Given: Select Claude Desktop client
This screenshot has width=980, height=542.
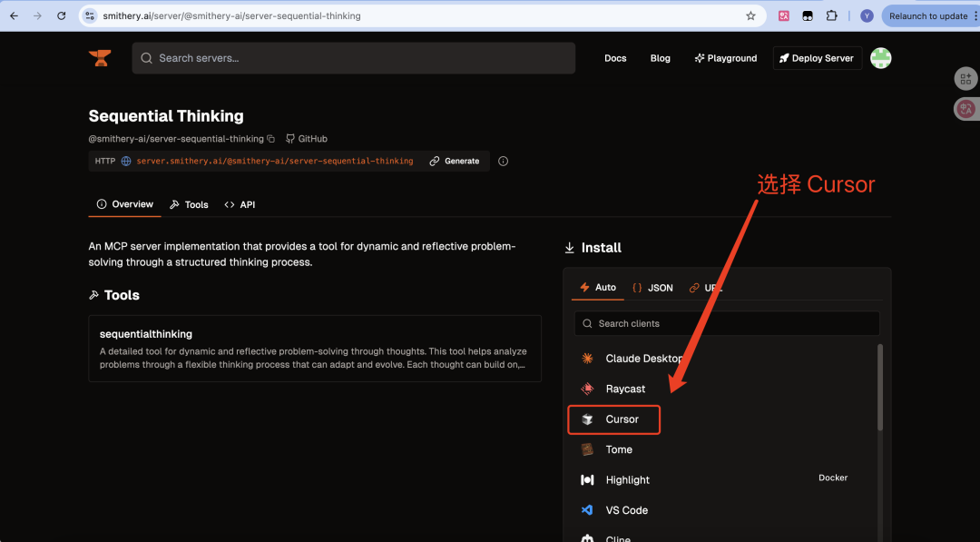Looking at the screenshot, I should tap(642, 359).
